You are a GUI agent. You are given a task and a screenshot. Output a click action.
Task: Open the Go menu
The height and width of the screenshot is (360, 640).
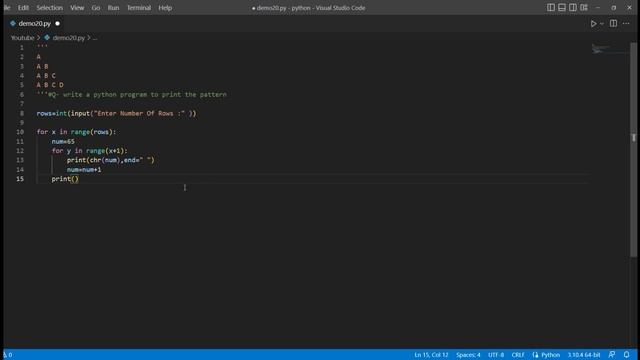(96, 8)
